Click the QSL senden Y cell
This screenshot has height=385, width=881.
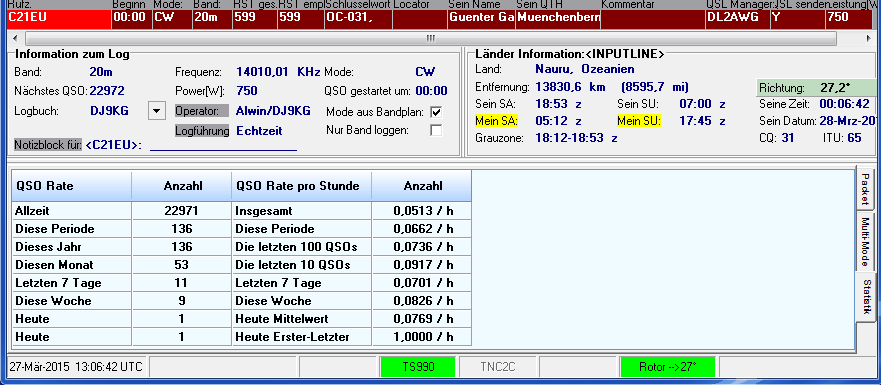(797, 19)
